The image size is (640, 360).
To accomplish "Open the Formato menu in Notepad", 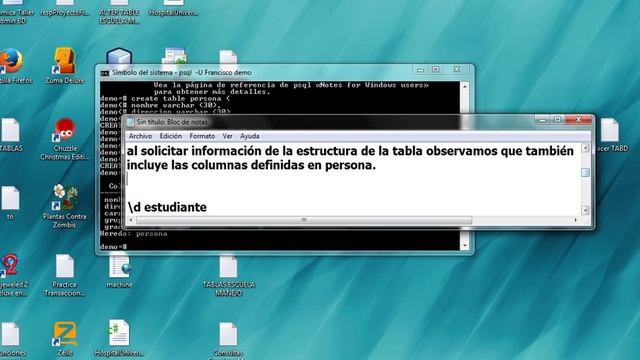I will tap(202, 136).
